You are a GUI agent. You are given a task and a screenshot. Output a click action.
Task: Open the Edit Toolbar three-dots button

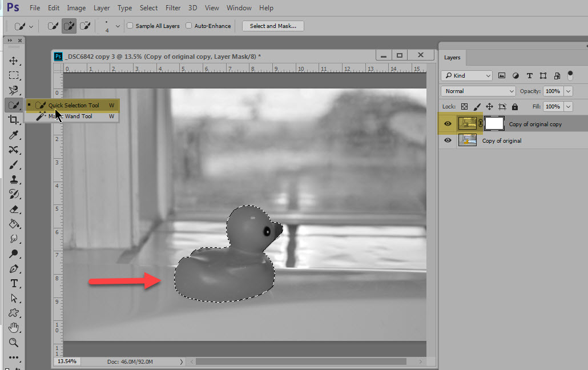(x=14, y=357)
